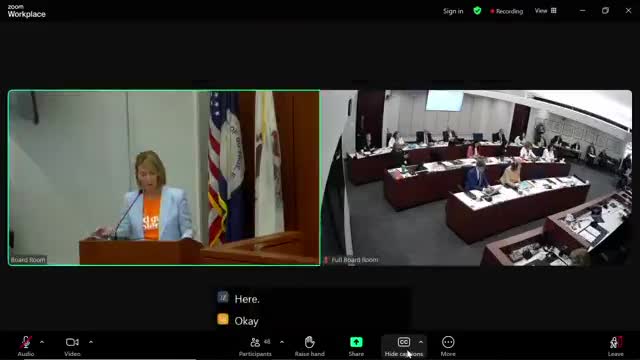Image resolution: width=640 pixels, height=360 pixels.
Task: Expand caption options arrow beside CC
Action: (x=421, y=342)
